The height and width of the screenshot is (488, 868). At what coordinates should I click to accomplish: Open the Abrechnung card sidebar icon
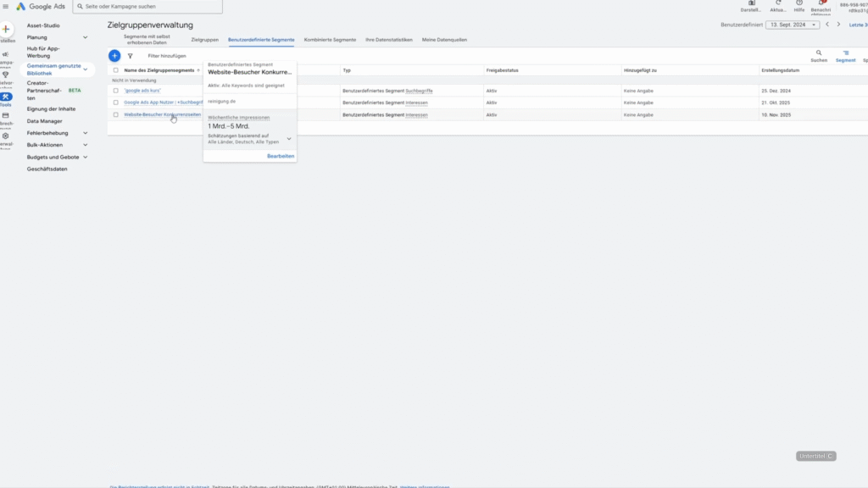(x=6, y=115)
